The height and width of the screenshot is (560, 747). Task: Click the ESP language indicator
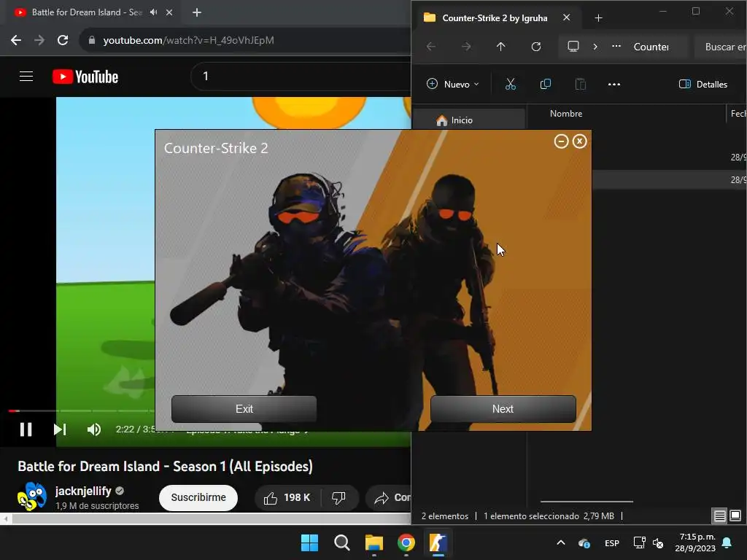[x=612, y=542]
